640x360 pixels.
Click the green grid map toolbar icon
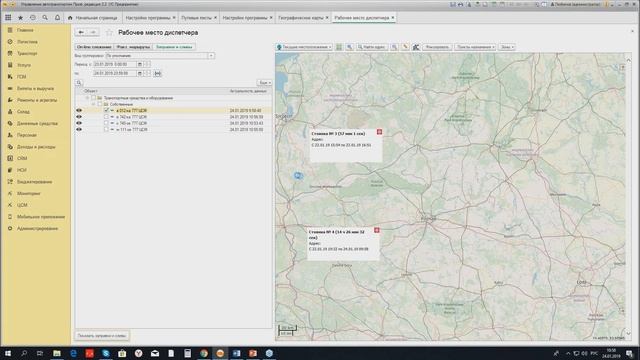click(x=339, y=47)
